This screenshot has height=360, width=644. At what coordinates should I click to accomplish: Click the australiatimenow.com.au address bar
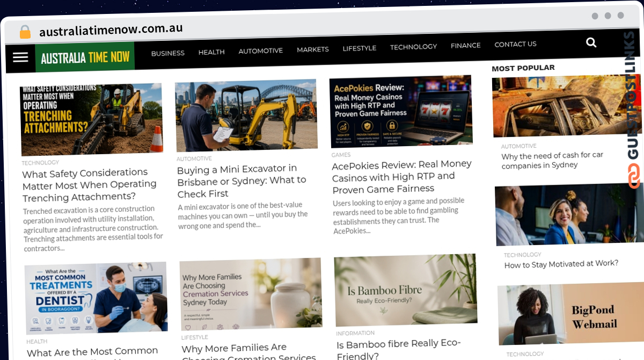(111, 30)
